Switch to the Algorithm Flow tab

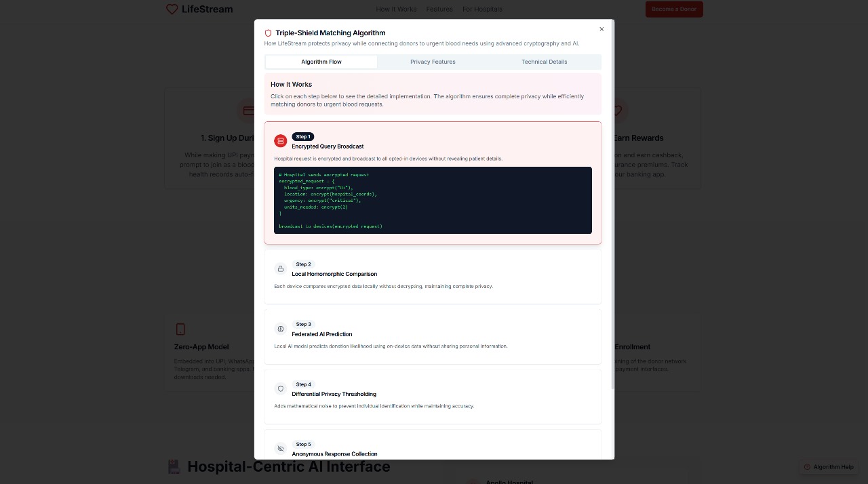(321, 62)
